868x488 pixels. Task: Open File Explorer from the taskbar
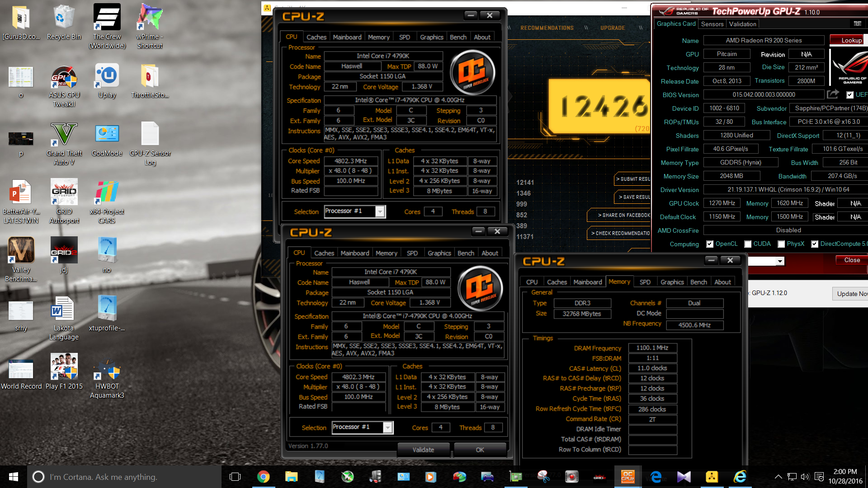(291, 477)
